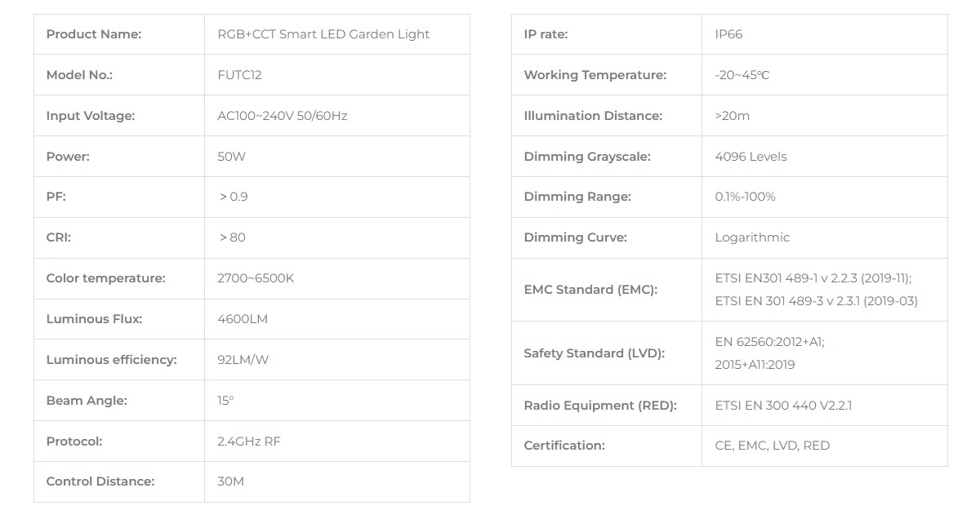Click the 50W power value
980x528 pixels.
[231, 157]
